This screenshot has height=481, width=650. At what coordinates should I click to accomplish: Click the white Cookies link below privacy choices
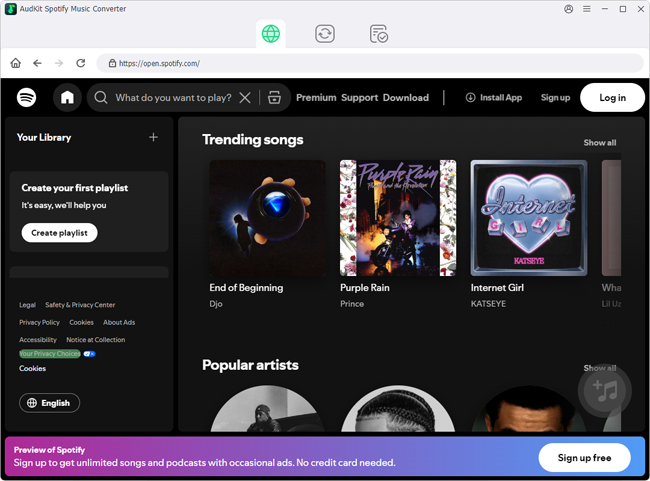[32, 368]
